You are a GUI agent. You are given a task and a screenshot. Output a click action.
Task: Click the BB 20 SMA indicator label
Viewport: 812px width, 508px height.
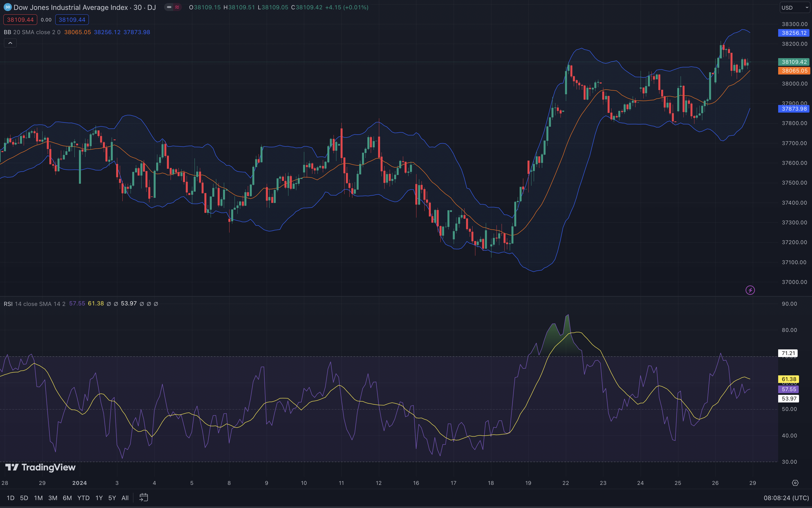point(32,32)
